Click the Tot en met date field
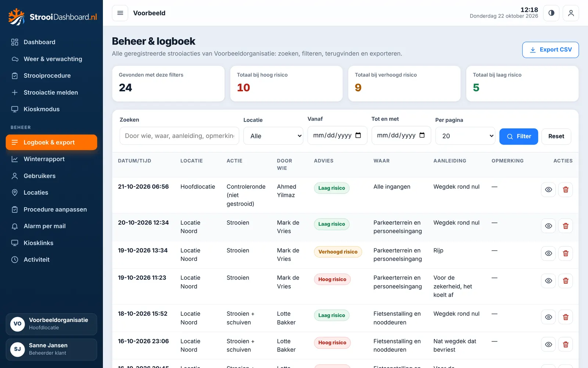 [x=401, y=135]
